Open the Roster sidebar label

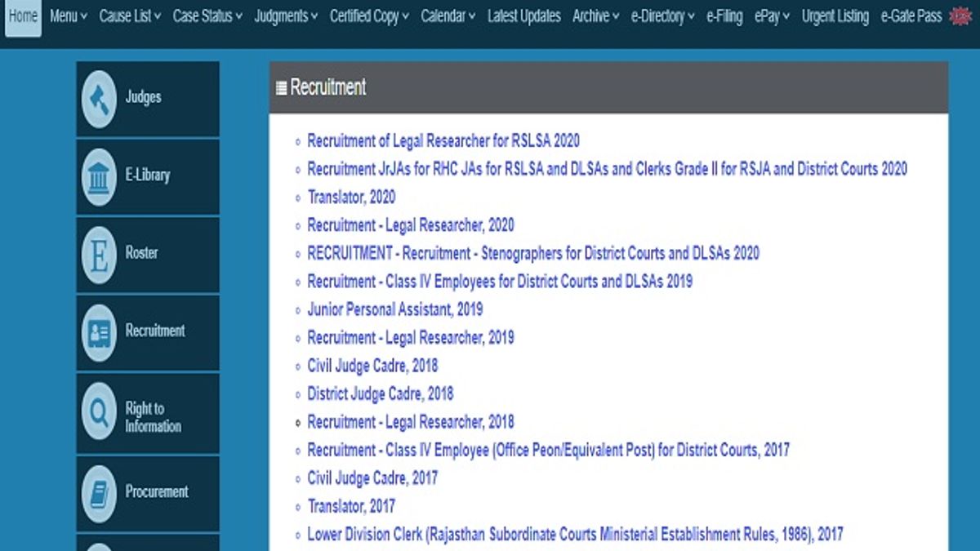pos(141,253)
